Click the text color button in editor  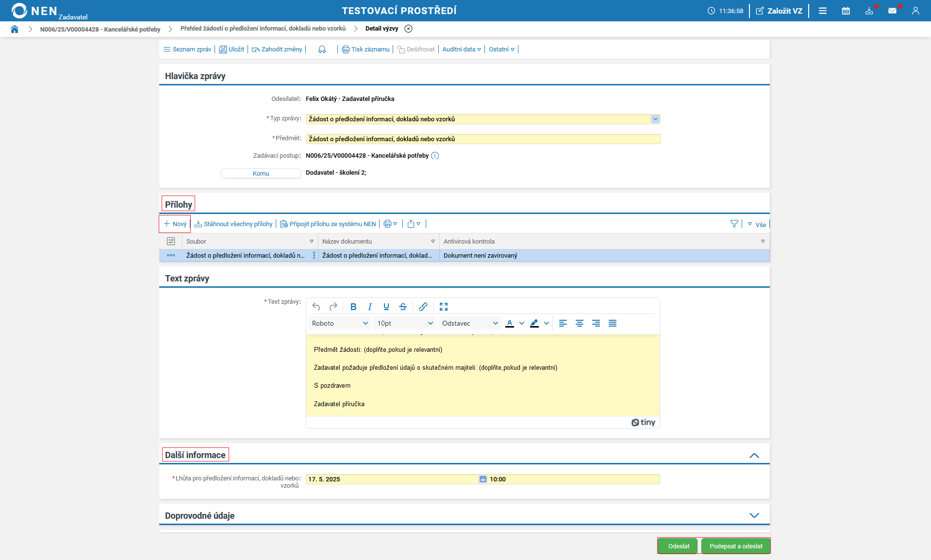[510, 323]
